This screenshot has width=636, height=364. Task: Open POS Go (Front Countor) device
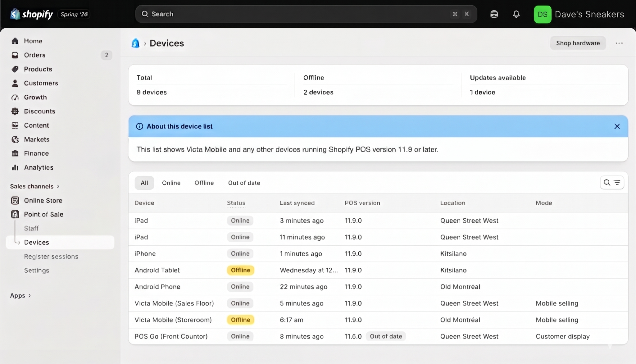(x=378, y=336)
